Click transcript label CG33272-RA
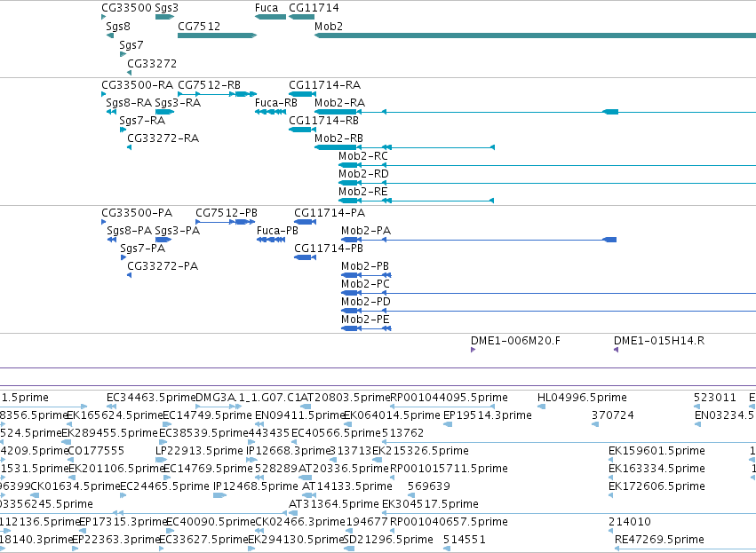This screenshot has width=756, height=553. (163, 138)
